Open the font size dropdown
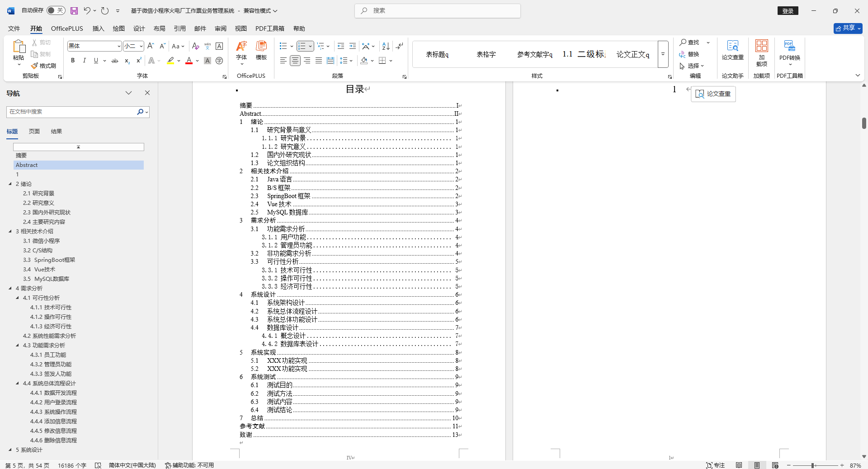Screen dimensions: 868x469 tap(140, 46)
